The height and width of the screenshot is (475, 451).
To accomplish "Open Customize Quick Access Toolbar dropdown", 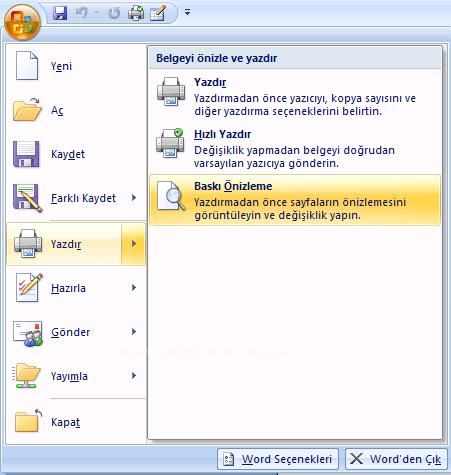I will (x=187, y=13).
